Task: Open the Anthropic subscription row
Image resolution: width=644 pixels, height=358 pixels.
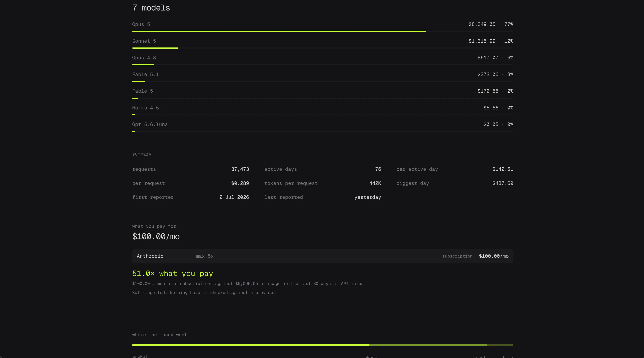Action: 323,256
